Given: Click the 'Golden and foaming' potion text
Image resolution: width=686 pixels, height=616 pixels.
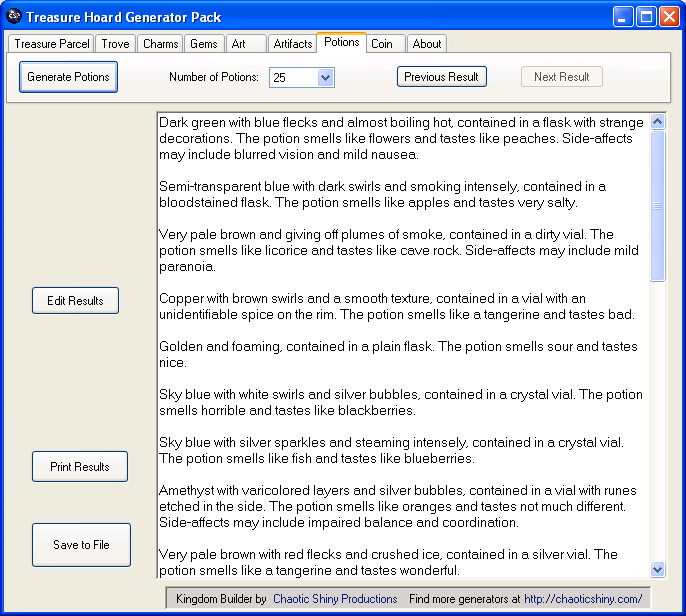Looking at the screenshot, I should coord(398,354).
